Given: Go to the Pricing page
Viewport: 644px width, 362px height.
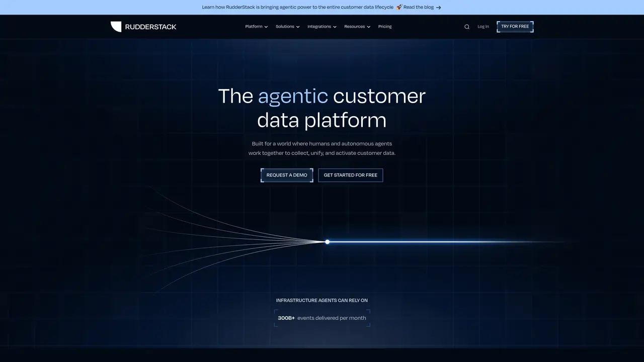Looking at the screenshot, I should 385,27.
